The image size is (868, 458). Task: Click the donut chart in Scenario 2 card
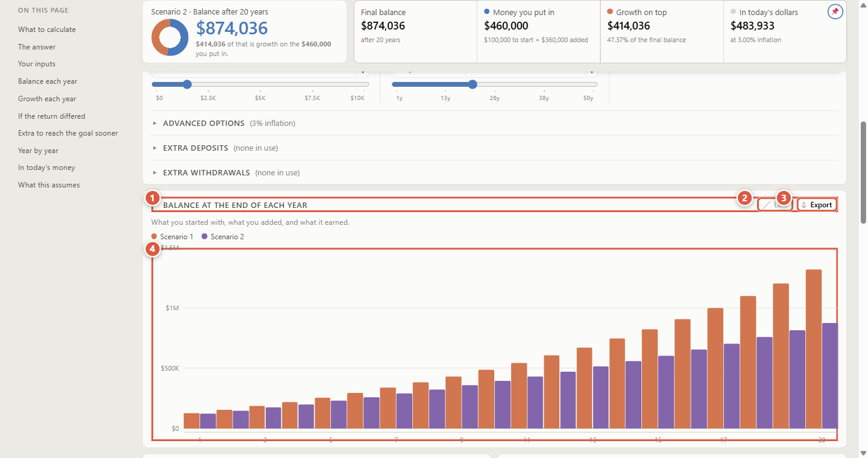point(170,37)
